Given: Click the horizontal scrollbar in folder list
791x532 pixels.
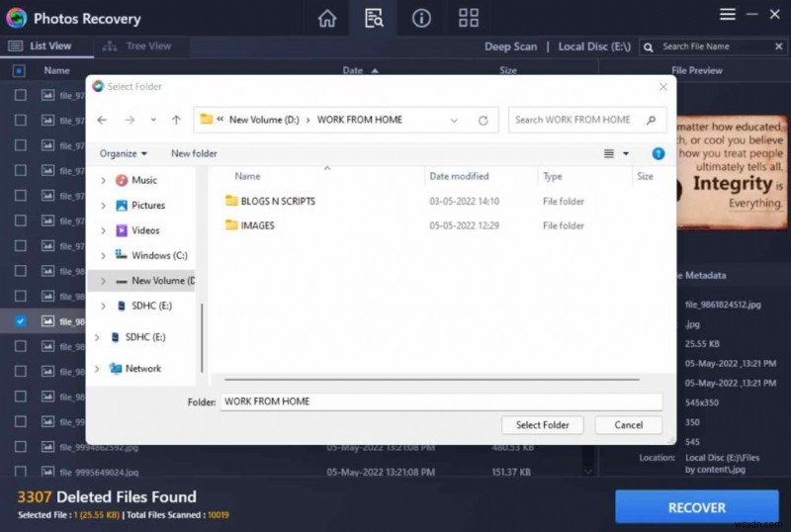Looking at the screenshot, I should tap(432, 379).
